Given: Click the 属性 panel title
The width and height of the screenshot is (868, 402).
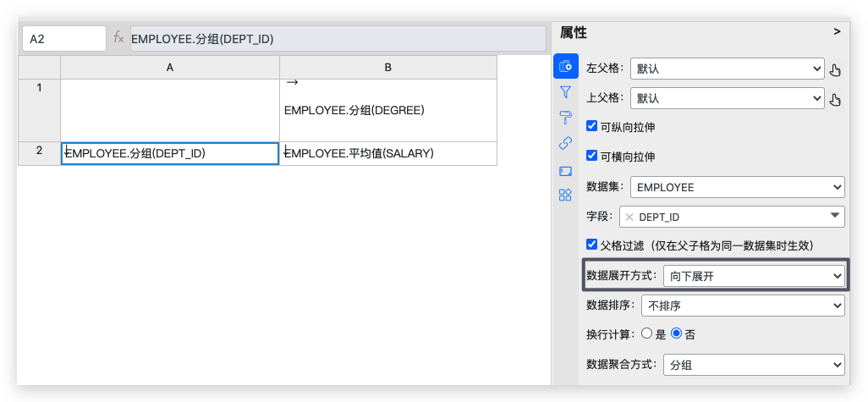Looking at the screenshot, I should pyautogui.click(x=574, y=33).
